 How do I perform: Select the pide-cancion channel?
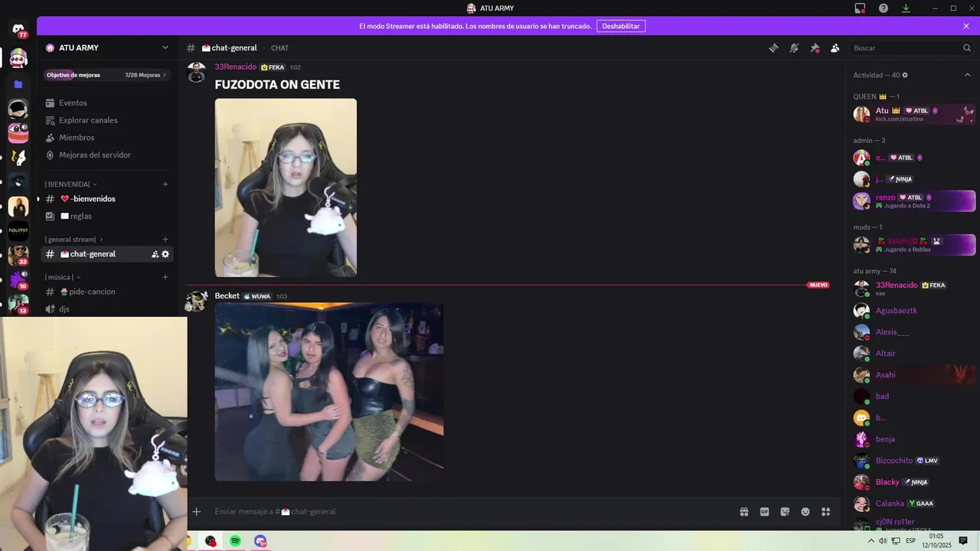click(x=107, y=292)
